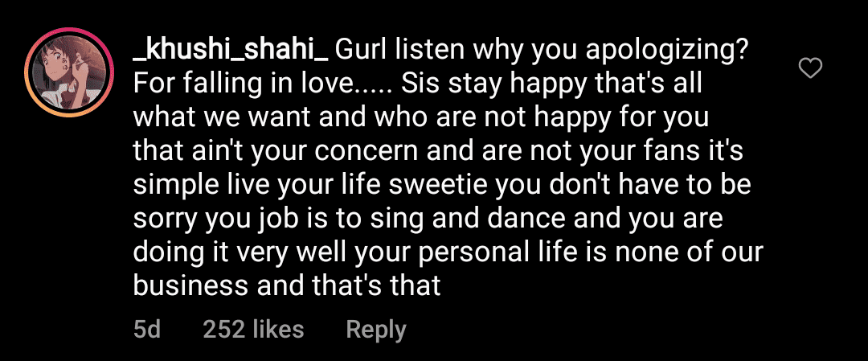This screenshot has height=361, width=868.
Task: Click the 5d timestamp
Action: pyautogui.click(x=147, y=329)
